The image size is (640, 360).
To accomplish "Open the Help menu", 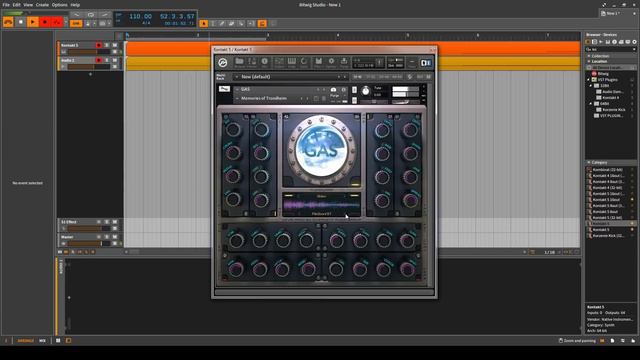I will click(75, 5).
